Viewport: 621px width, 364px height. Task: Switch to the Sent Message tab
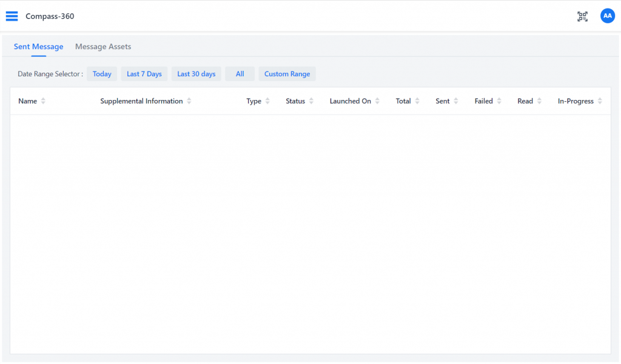coord(38,47)
